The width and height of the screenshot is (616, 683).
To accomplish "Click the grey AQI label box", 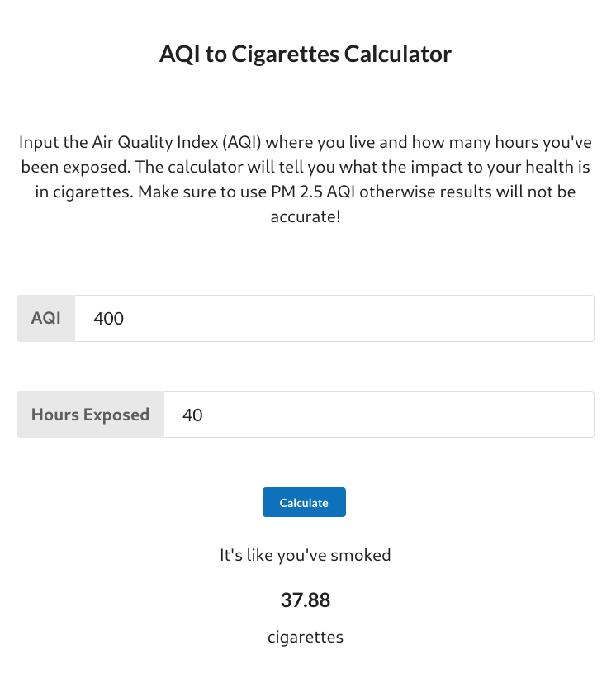I will [x=45, y=318].
